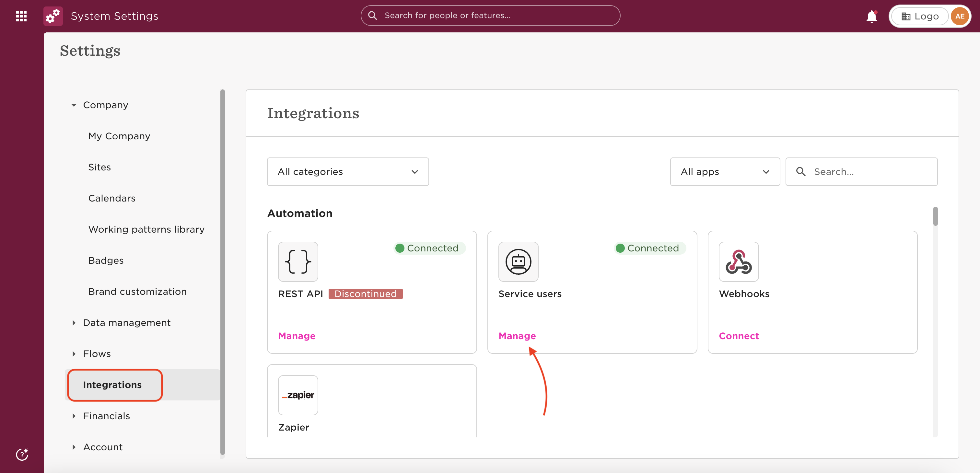Click Manage on Service users card
This screenshot has width=980, height=473.
517,336
